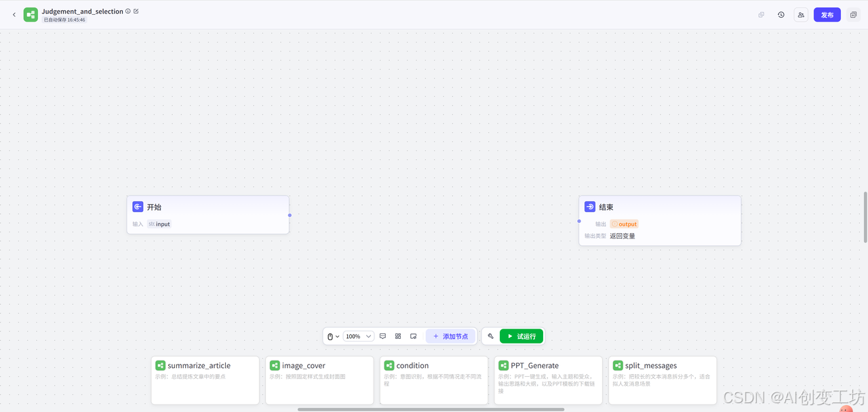The image size is (868, 412).
Task: Open the version history clock icon
Action: pyautogui.click(x=781, y=14)
